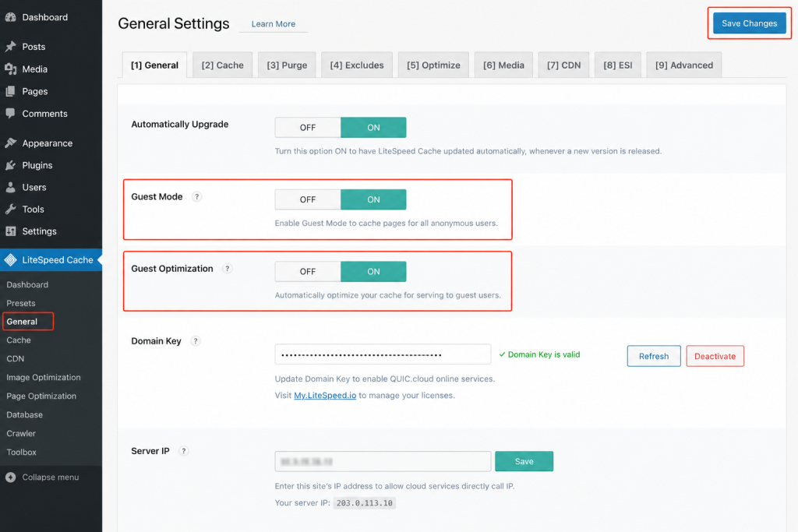Open the Presets submenu item
The height and width of the screenshot is (532, 798).
tap(21, 303)
